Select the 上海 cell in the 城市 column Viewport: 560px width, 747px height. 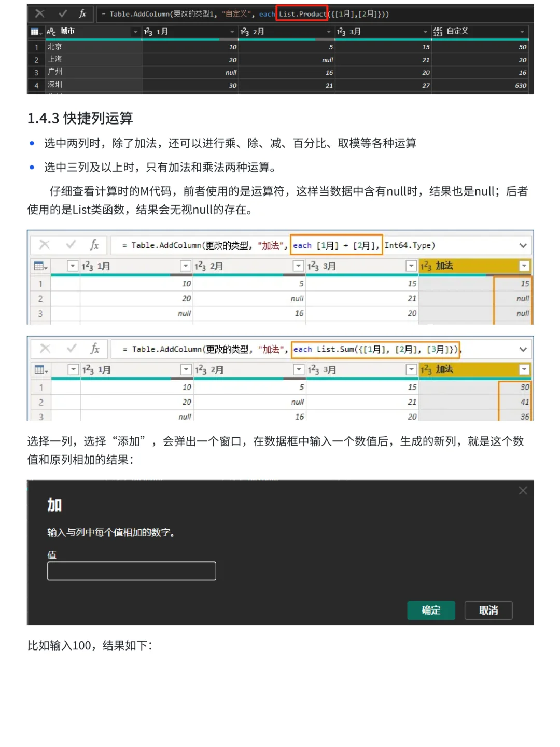(94, 60)
